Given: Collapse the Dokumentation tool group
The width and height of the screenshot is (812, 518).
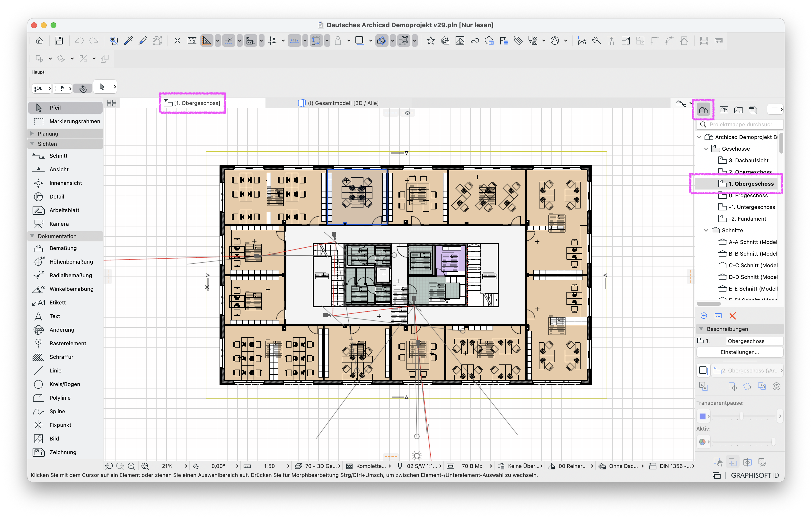Looking at the screenshot, I should click(x=32, y=236).
